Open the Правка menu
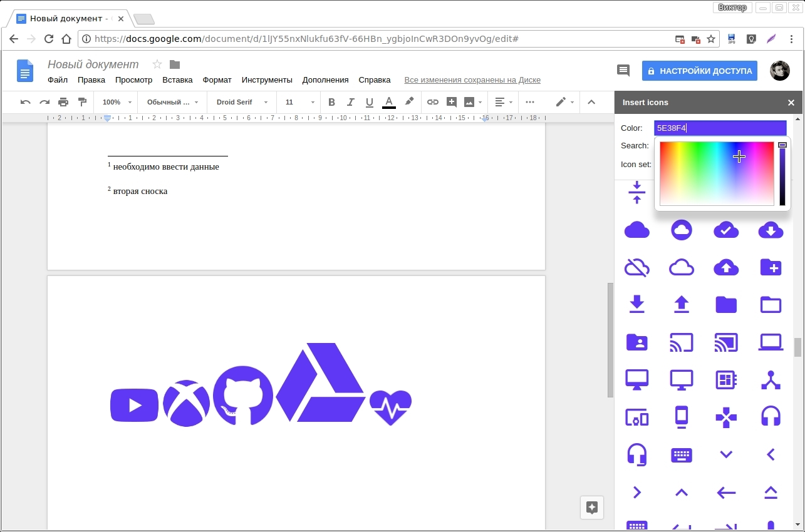This screenshot has width=805, height=532. [x=91, y=80]
